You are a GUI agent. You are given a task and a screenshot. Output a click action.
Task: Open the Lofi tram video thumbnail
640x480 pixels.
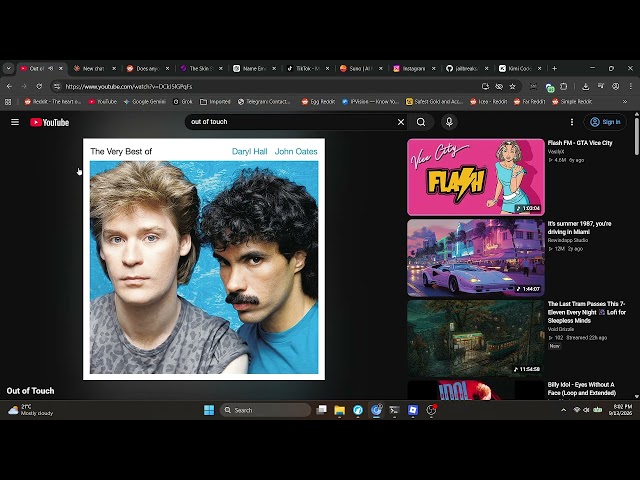click(476, 338)
